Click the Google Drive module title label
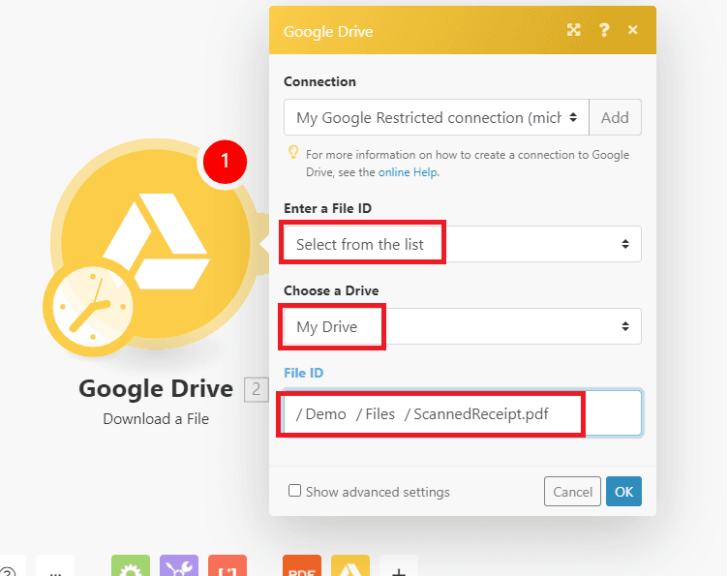This screenshot has height=576, width=728. tap(156, 389)
